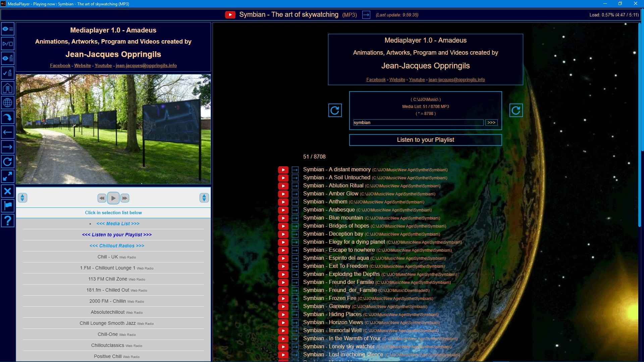This screenshot has height=362, width=644.
Task: Click YouTube icon for Symbian - Blue mountain
Action: point(283,218)
